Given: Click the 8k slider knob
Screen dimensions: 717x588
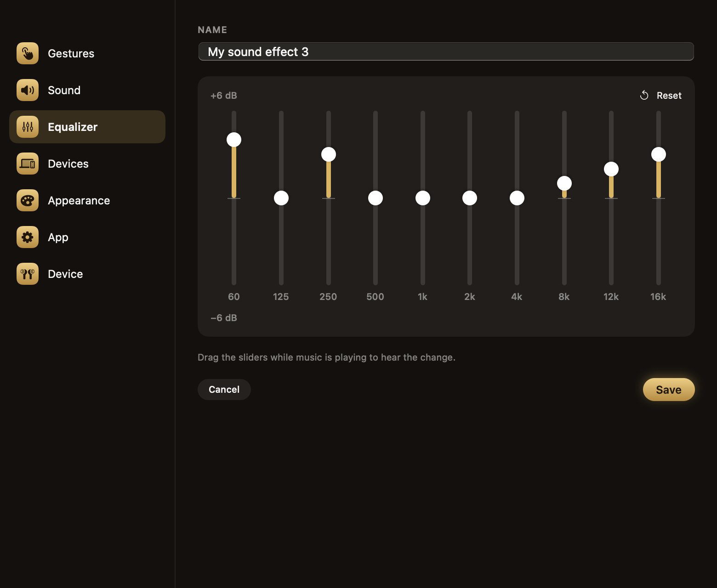Looking at the screenshot, I should tap(564, 183).
